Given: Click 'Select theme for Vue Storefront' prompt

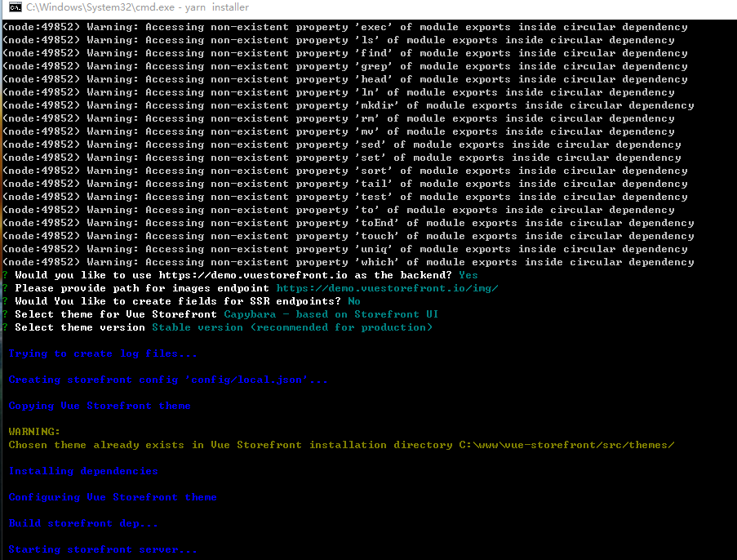Looking at the screenshot, I should (x=116, y=314).
